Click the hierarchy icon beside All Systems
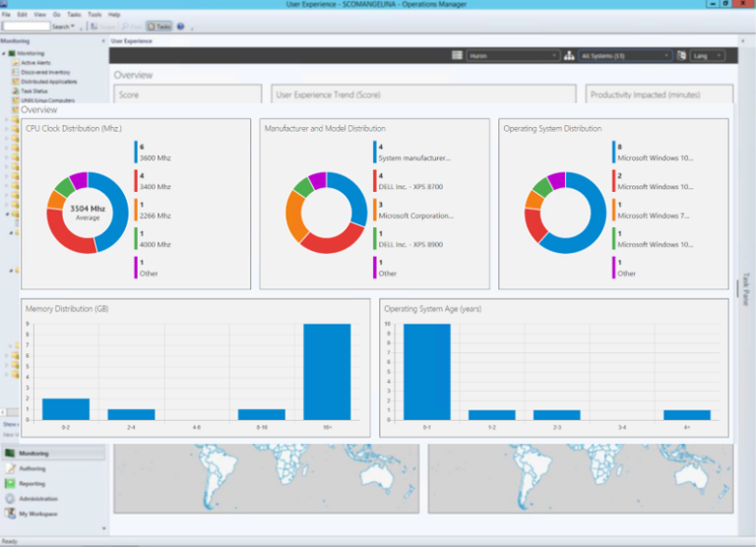756x547 pixels. coord(569,55)
